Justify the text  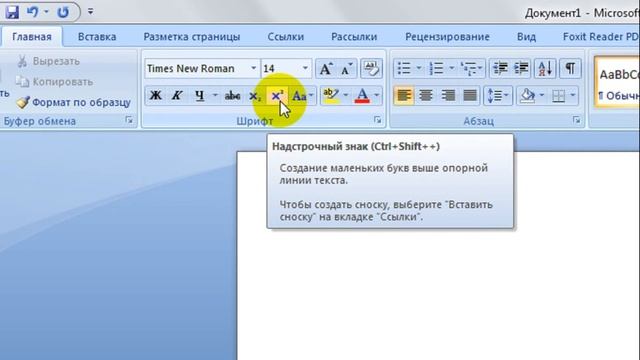point(470,96)
